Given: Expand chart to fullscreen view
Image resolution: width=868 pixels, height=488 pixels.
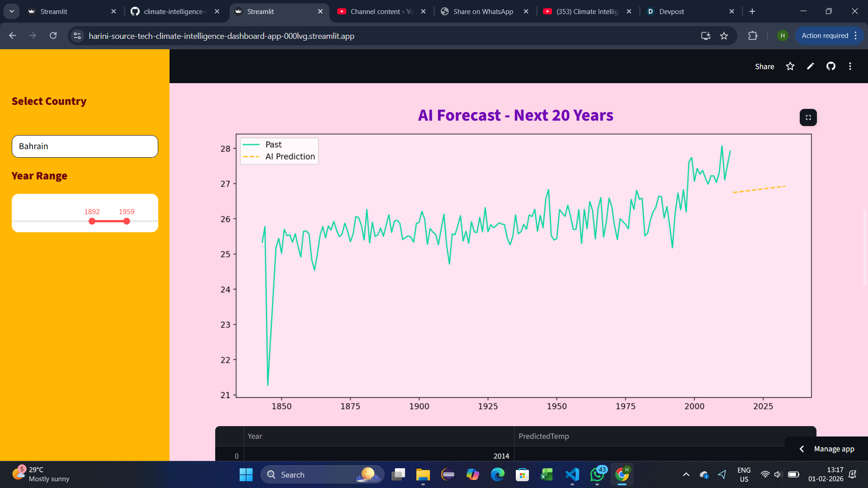Looking at the screenshot, I should coord(808,117).
